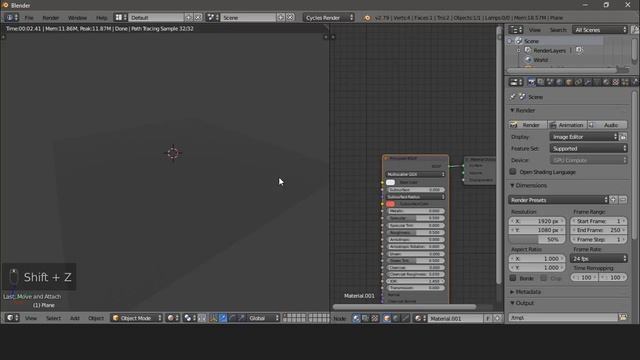Viewport: 640px width, 360px height.
Task: Click the translate manipulator arrow icon
Action: click(223, 318)
